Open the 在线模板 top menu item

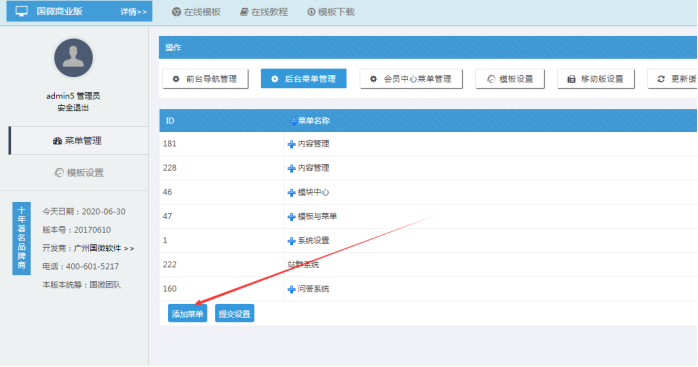coord(196,12)
